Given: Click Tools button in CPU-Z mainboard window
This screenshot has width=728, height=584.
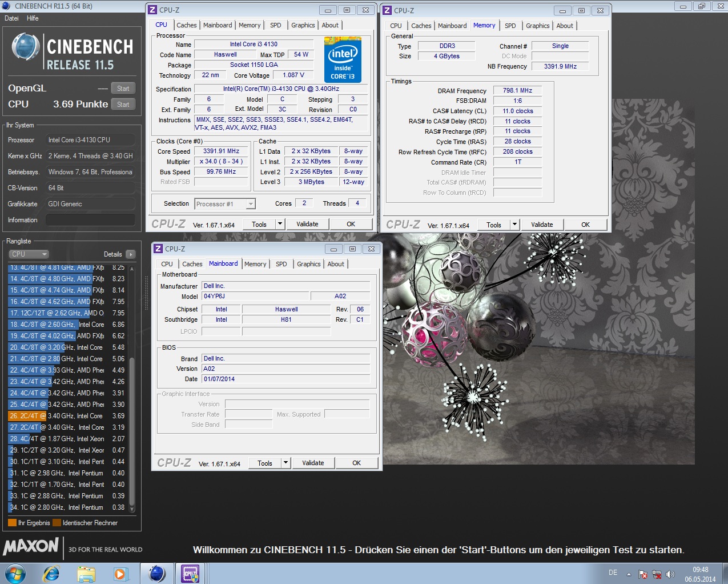Looking at the screenshot, I should tap(265, 463).
